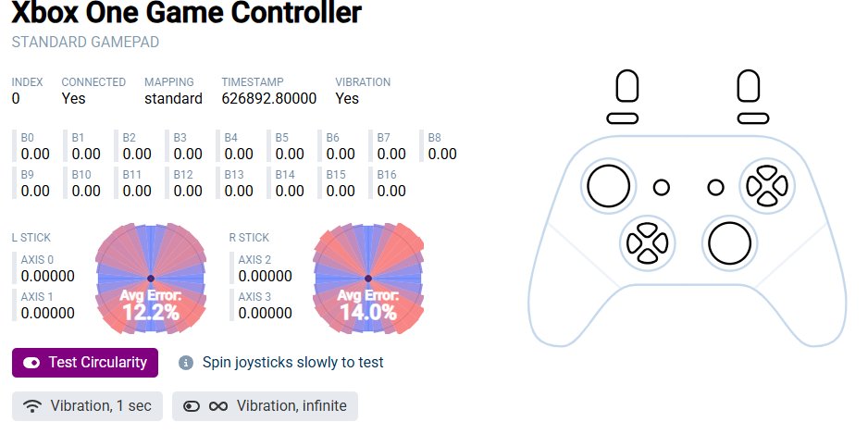Click the left trigger on controller diagram

click(x=627, y=88)
